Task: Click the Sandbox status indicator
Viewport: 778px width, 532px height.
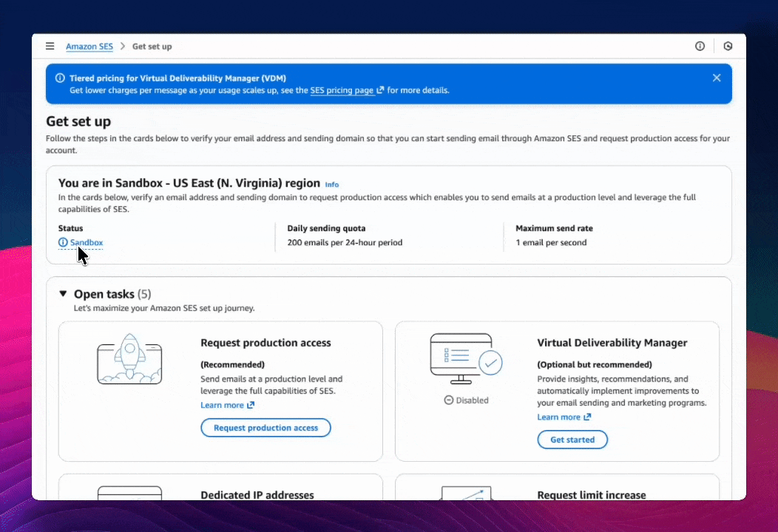Action: [86, 242]
